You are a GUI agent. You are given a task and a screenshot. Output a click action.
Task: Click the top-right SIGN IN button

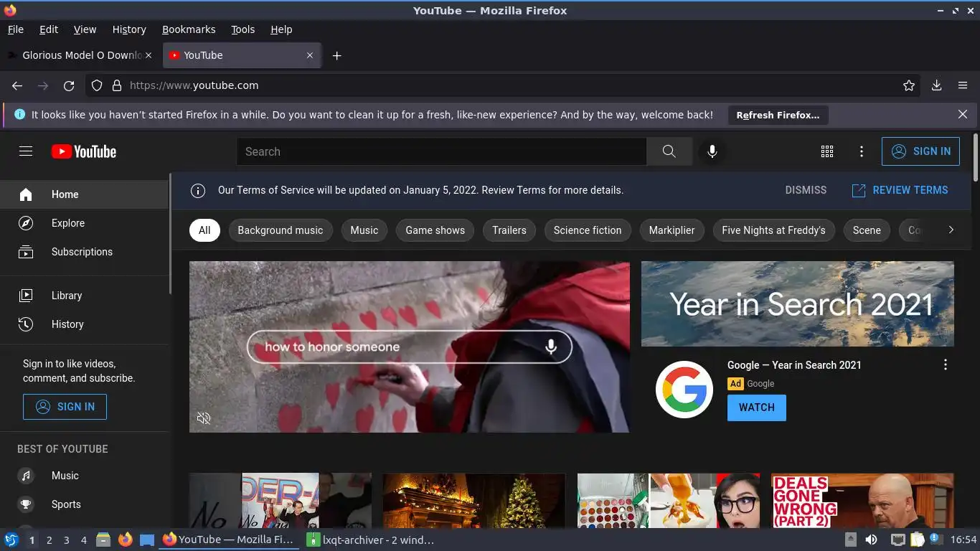(920, 151)
